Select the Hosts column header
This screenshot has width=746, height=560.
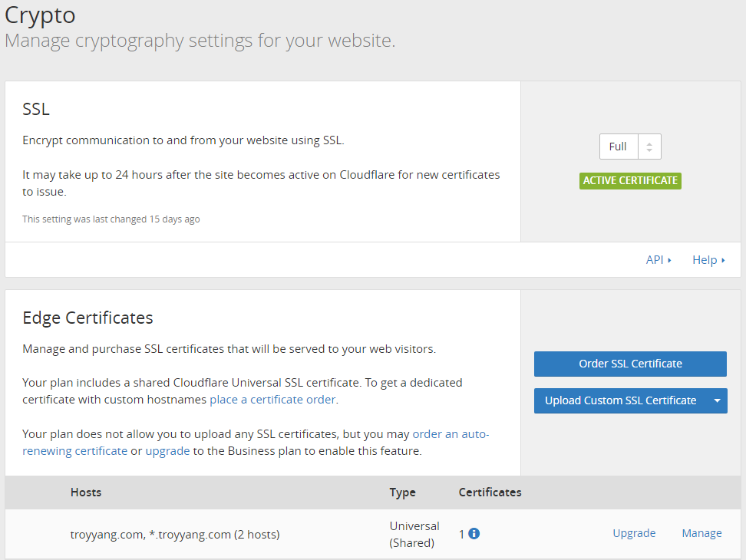click(86, 492)
